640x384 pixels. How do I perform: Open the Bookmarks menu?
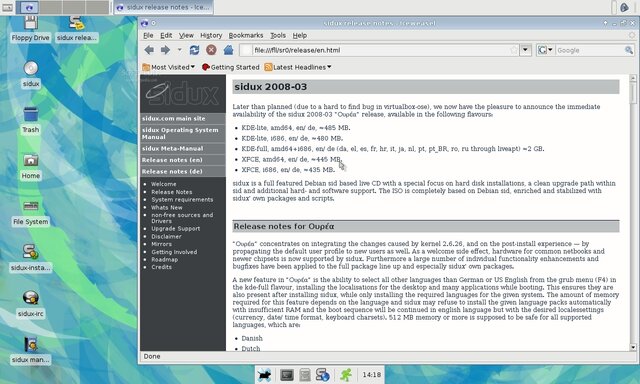coord(246,36)
